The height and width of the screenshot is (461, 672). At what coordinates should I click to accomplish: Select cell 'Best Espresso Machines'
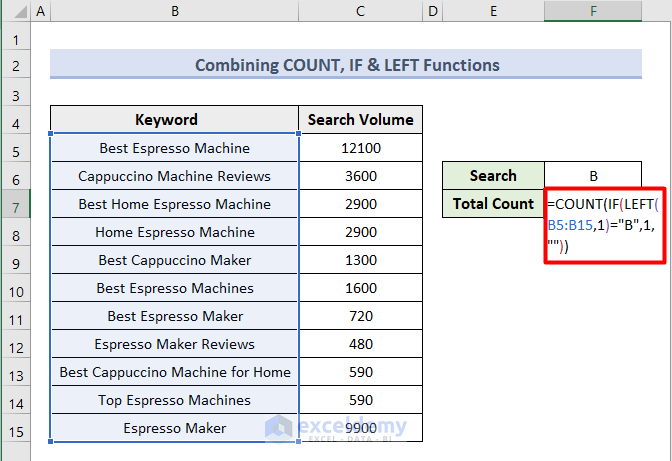[174, 287]
